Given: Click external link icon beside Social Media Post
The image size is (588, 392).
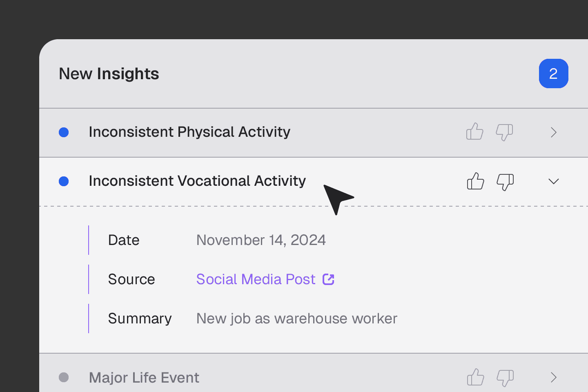Looking at the screenshot, I should [328, 279].
